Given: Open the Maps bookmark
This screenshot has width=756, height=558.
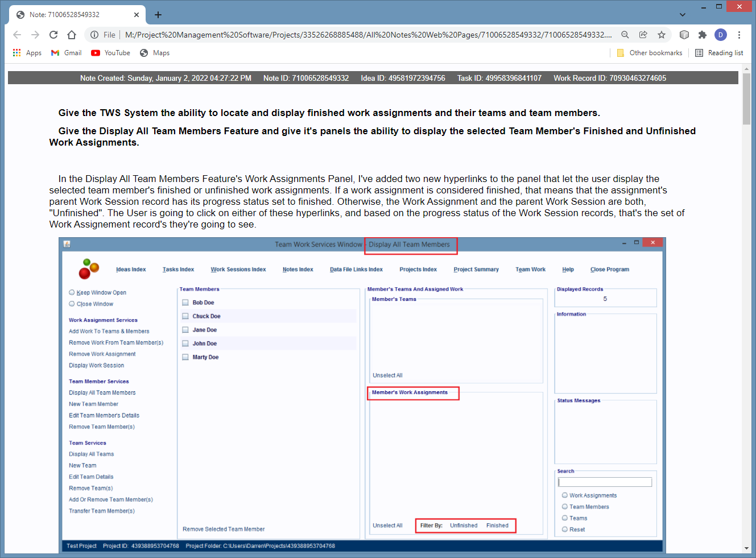Looking at the screenshot, I should click(x=155, y=53).
